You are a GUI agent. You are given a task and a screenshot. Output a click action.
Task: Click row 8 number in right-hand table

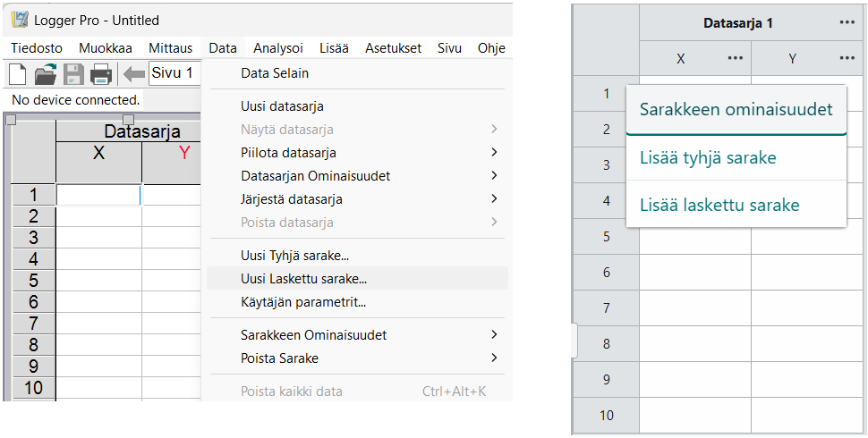(x=607, y=343)
